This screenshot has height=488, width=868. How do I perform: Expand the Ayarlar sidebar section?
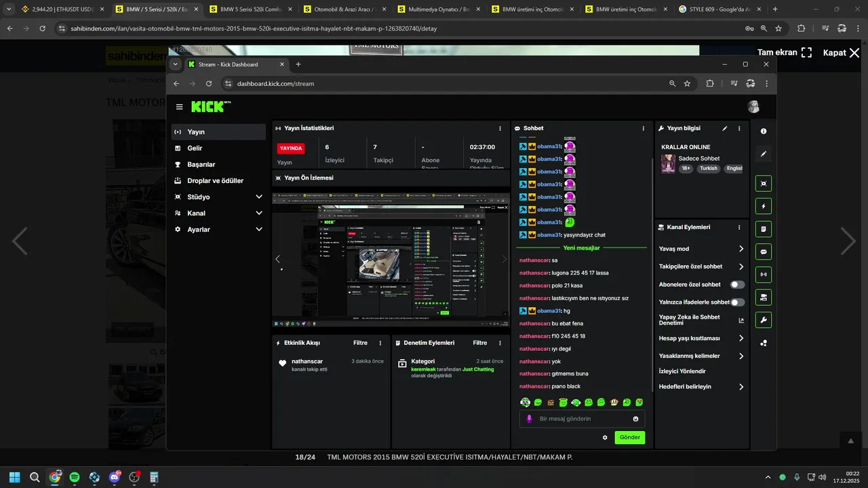click(218, 229)
